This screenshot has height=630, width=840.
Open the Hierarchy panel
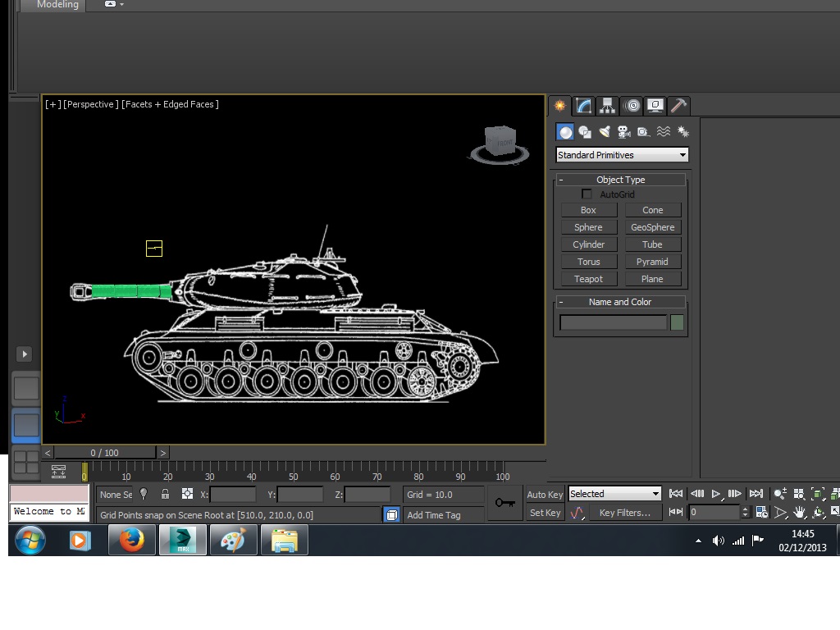coord(607,105)
